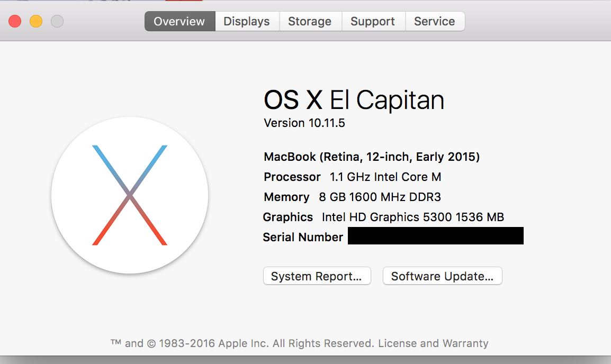
Task: Click the Memory 8 GB DDR3 line
Action: [352, 197]
